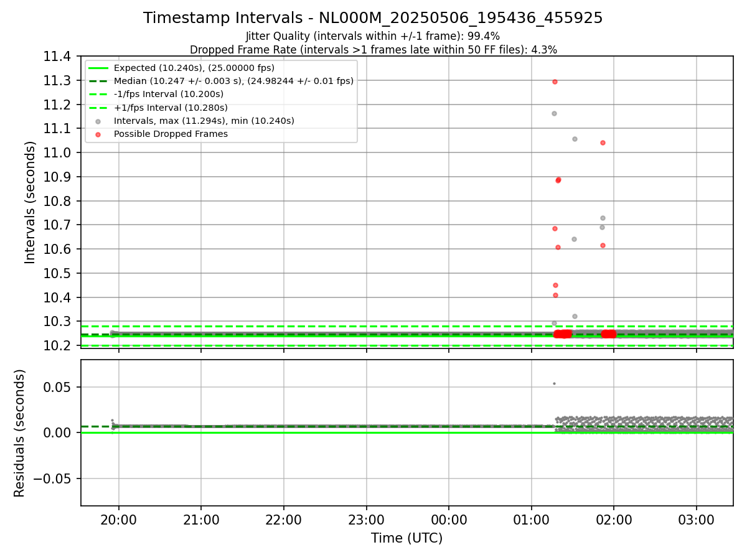The image size is (747, 560).
Task: Click the "01:00" time tick label
Action: [531, 520]
